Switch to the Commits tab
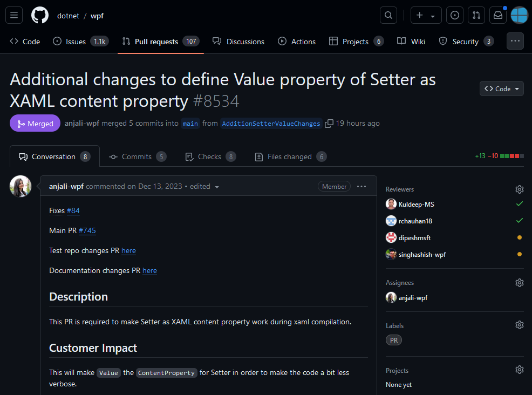The image size is (532, 395). point(138,157)
